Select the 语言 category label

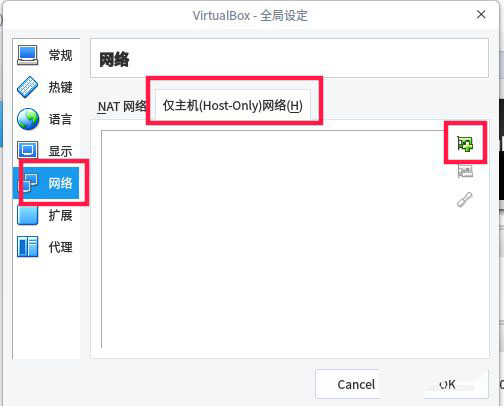[60, 119]
